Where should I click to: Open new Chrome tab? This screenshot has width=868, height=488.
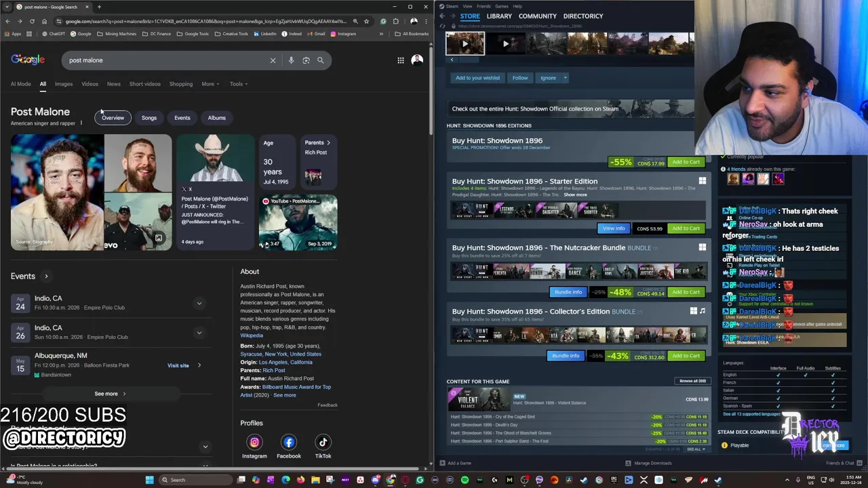(x=99, y=7)
